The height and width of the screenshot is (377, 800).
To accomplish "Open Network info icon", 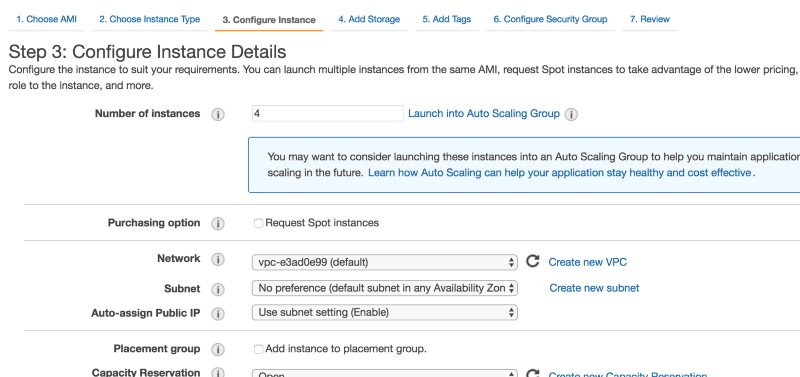I will point(218,260).
